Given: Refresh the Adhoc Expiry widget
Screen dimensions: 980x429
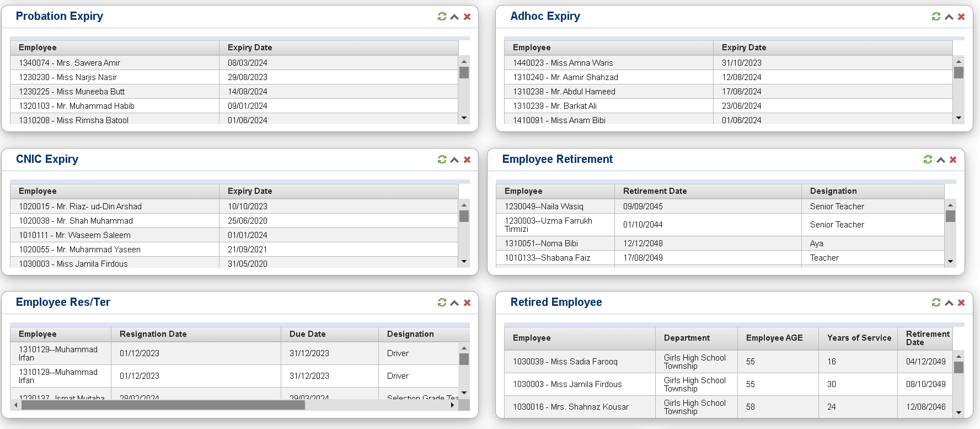Looking at the screenshot, I should click(x=936, y=17).
